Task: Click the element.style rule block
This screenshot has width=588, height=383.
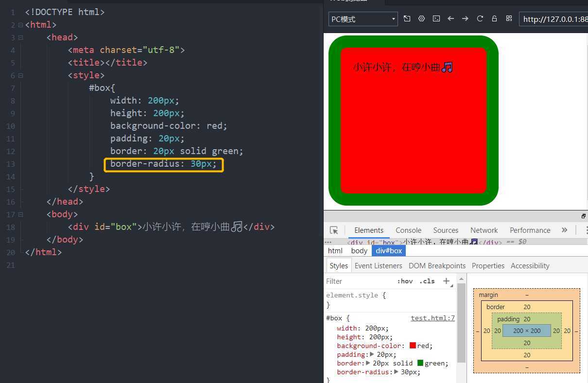Action: click(x=390, y=300)
